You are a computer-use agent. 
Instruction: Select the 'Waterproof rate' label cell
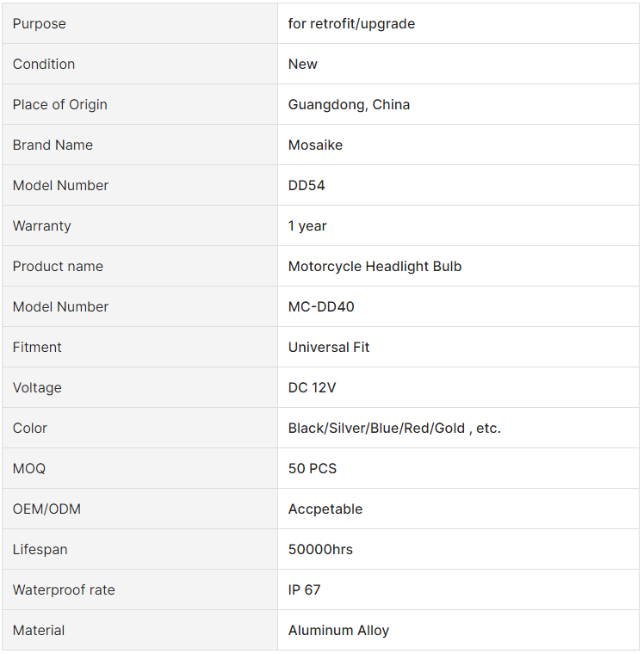(x=139, y=589)
